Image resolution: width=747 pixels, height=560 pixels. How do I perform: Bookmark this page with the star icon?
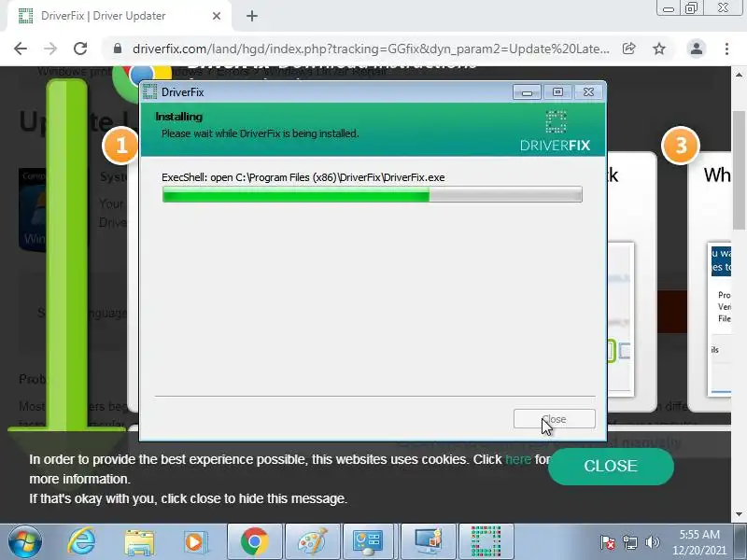pyautogui.click(x=659, y=49)
